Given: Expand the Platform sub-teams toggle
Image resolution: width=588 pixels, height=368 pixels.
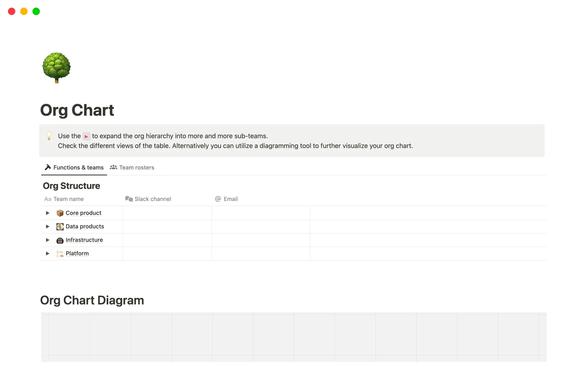Looking at the screenshot, I should click(x=47, y=253).
